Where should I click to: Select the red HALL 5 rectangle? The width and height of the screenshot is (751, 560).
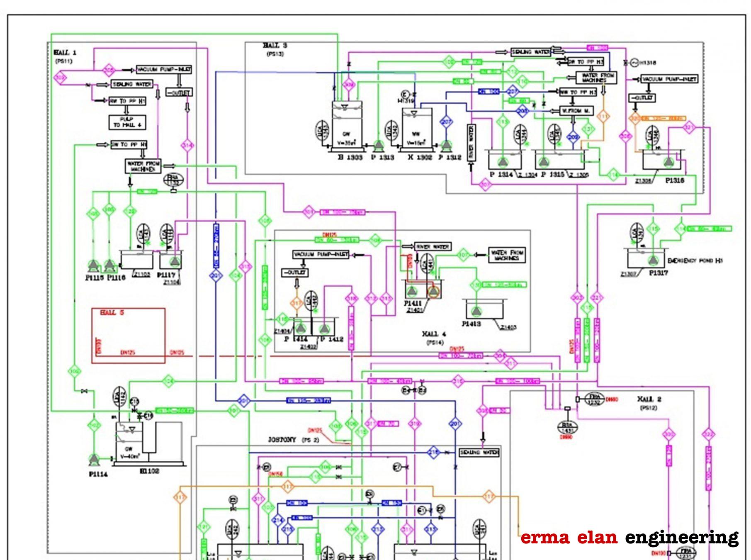point(128,335)
